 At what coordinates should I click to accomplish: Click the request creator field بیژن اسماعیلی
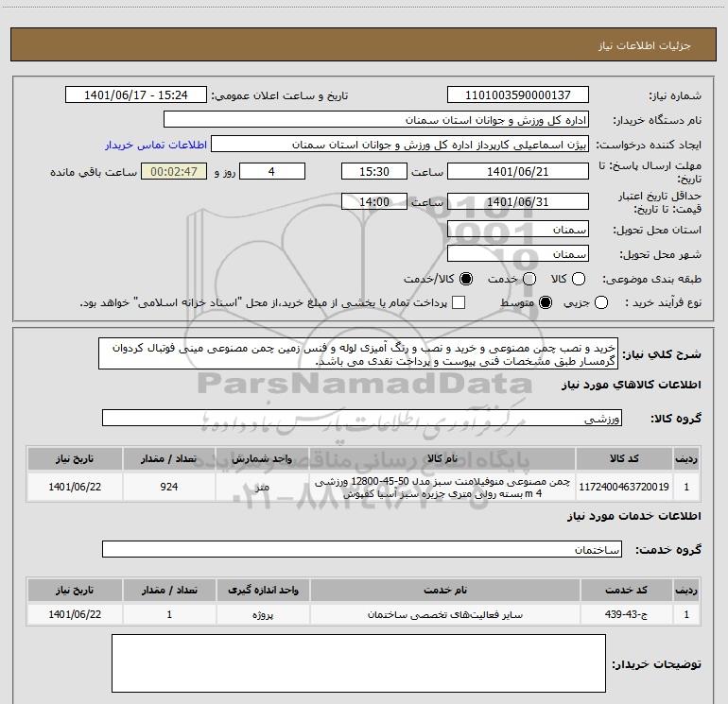click(400, 145)
